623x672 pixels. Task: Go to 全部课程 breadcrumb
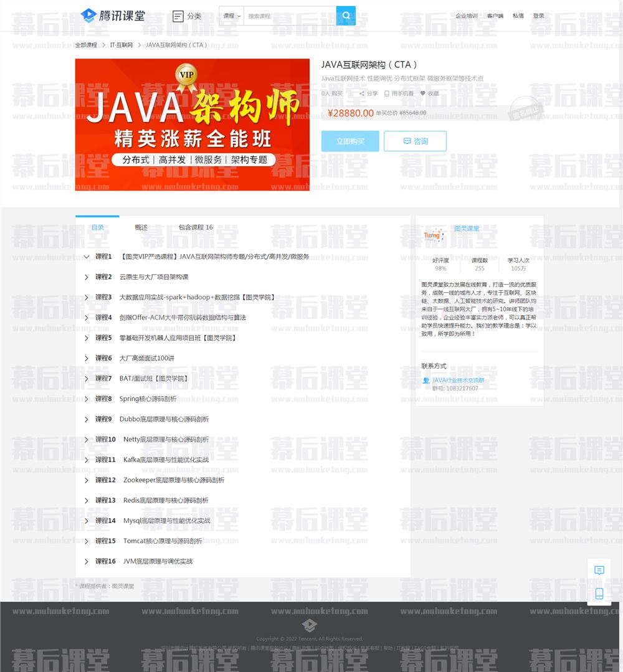(x=86, y=45)
